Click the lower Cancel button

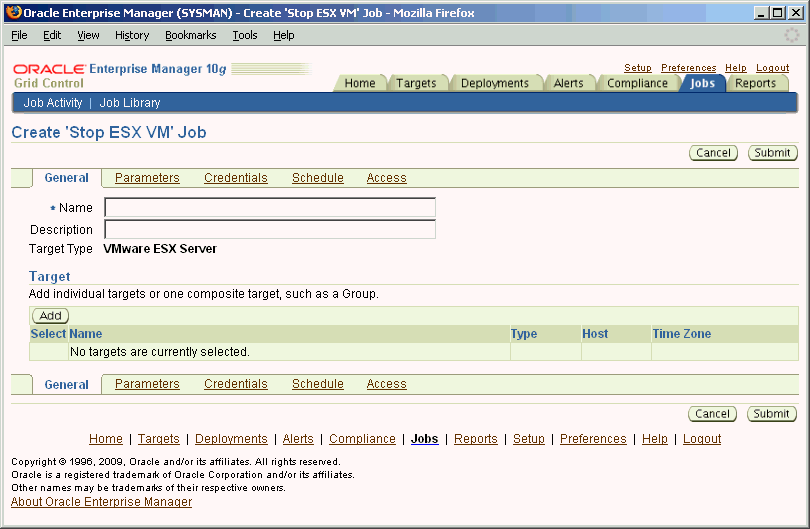point(712,414)
